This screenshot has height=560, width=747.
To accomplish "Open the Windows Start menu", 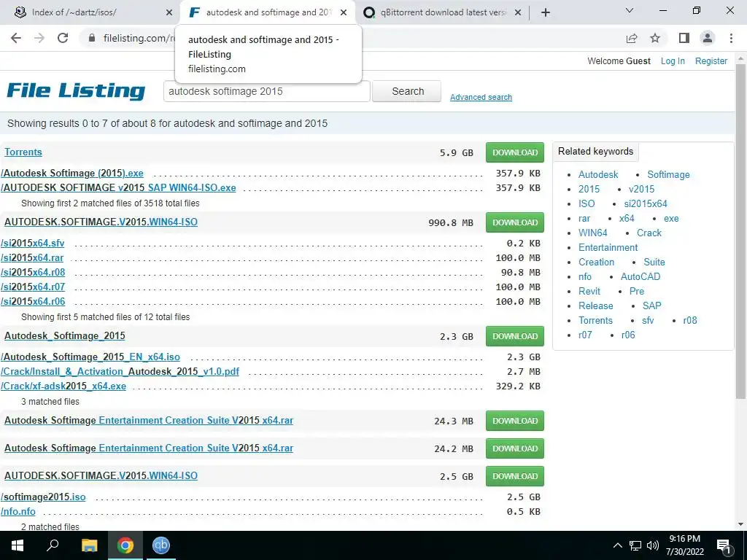I will point(18,545).
